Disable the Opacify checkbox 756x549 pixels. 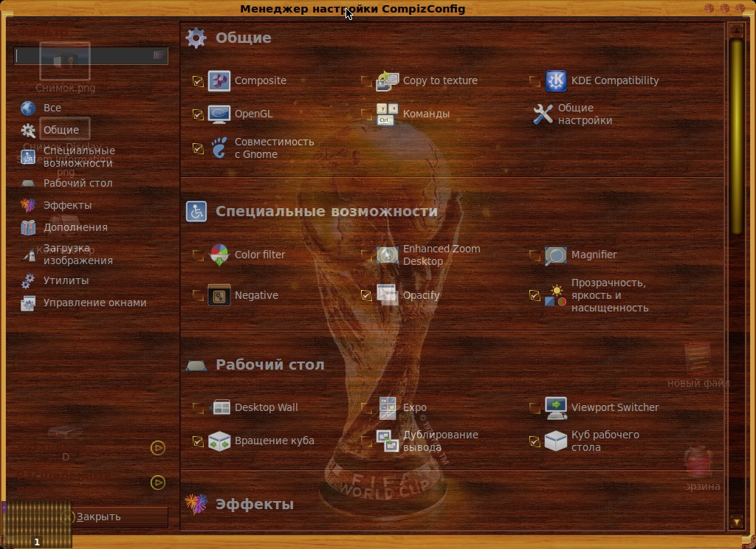coord(366,295)
